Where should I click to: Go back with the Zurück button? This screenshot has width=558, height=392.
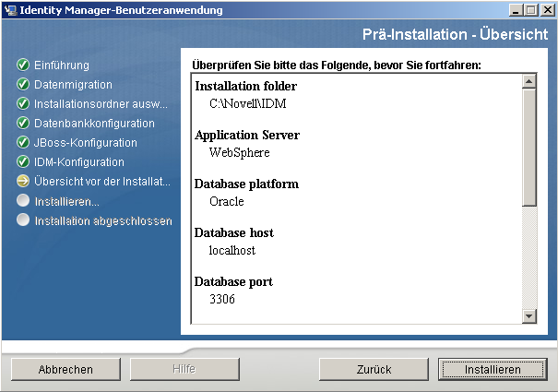click(x=374, y=369)
